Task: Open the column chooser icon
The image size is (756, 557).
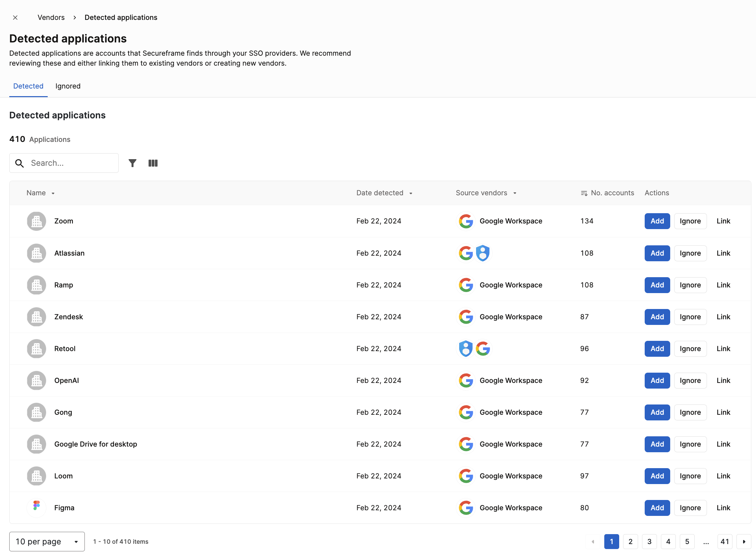Action: tap(153, 163)
